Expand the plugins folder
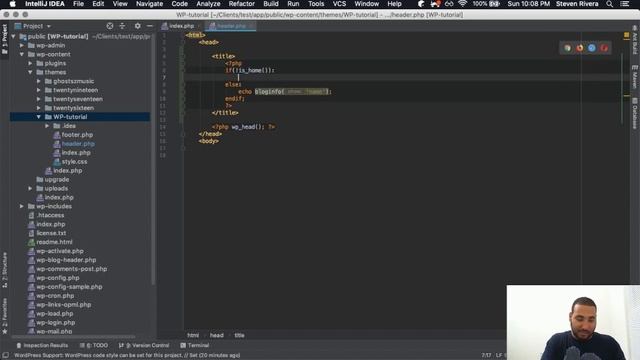 pos(30,63)
